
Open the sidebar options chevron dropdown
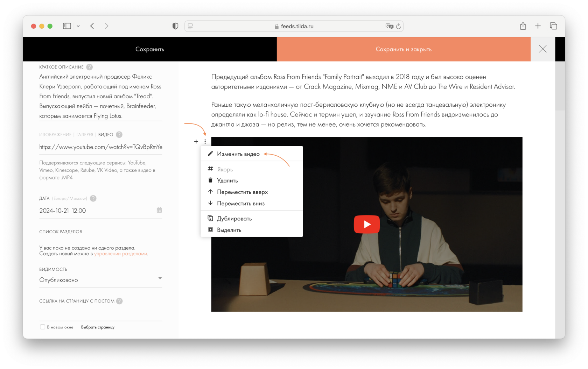coord(78,26)
